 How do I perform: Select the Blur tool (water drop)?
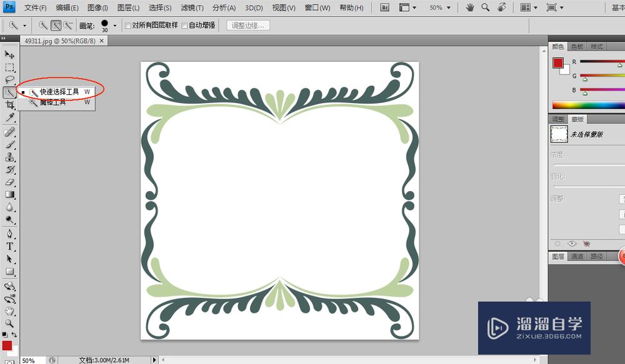(x=9, y=207)
